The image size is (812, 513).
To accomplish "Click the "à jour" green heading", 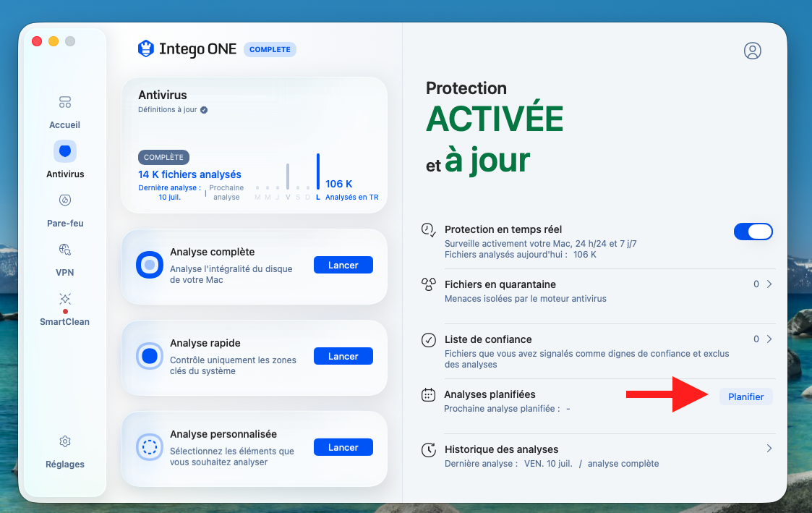I will click(487, 161).
